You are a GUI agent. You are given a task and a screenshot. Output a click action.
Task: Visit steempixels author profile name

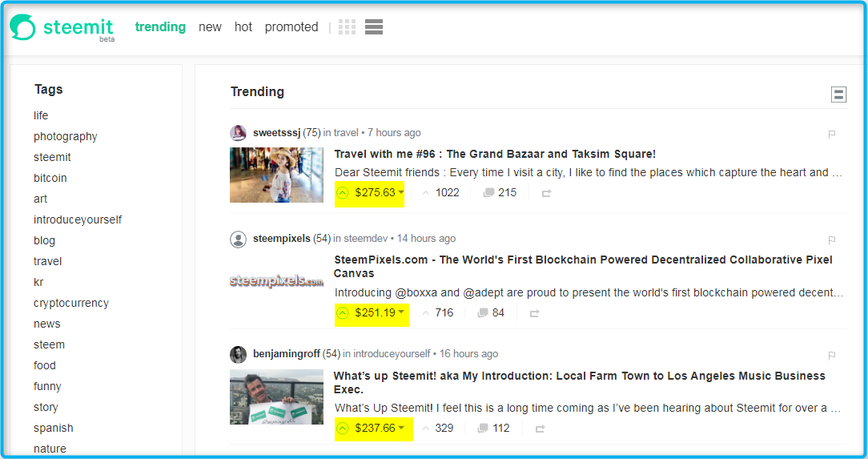click(282, 239)
